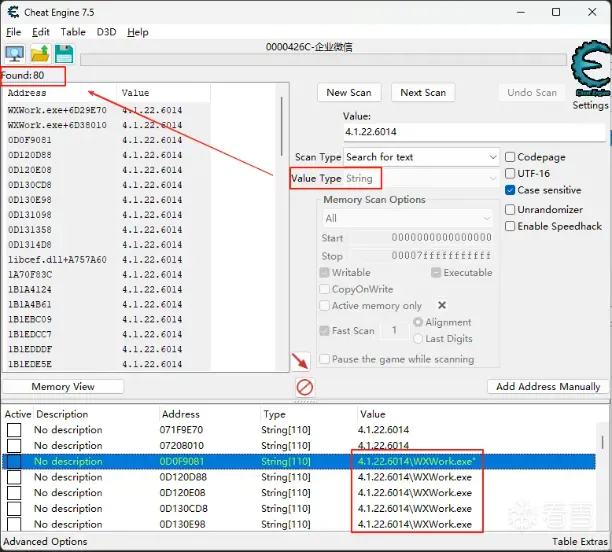The width and height of the screenshot is (612, 552).
Task: Click address table entry 0D120E08
Action: (x=299, y=493)
